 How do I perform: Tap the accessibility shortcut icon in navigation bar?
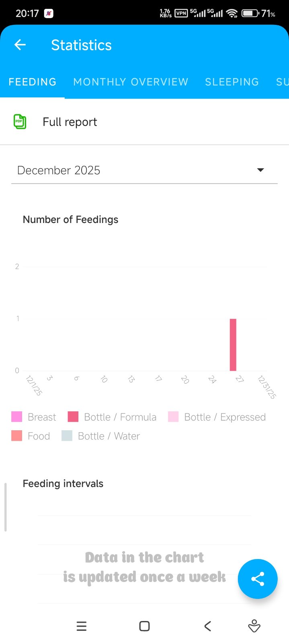click(x=254, y=626)
